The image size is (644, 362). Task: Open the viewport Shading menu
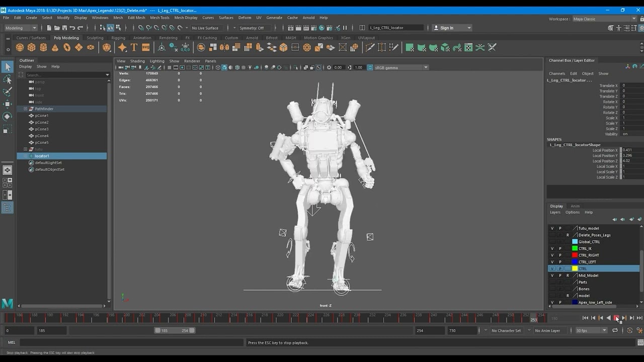pos(137,61)
